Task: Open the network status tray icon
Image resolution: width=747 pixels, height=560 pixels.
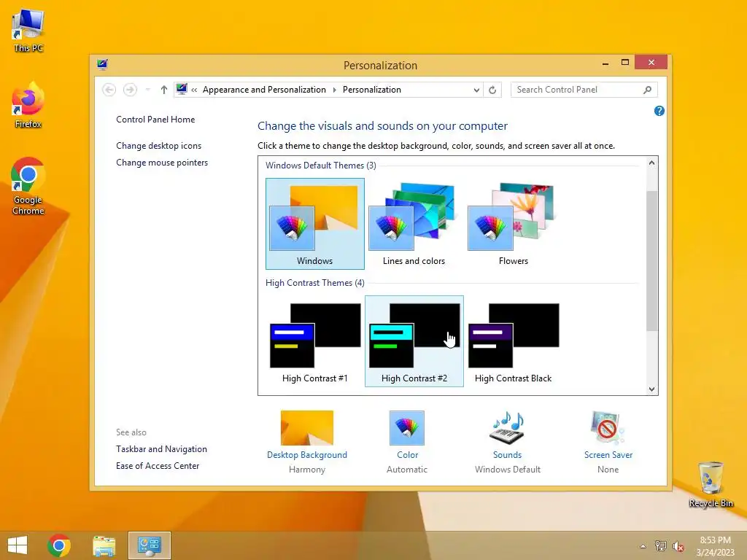Action: click(x=660, y=546)
